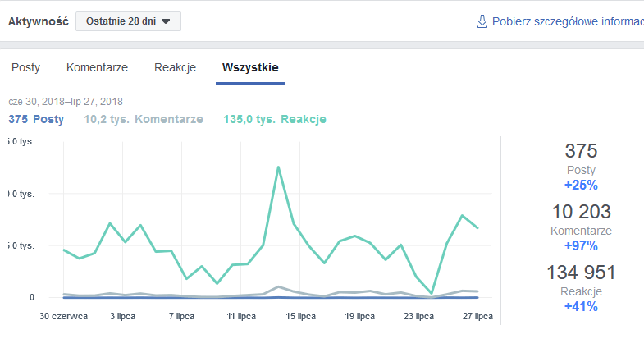The image size is (644, 339).
Task: Click the download icon beside Pobierz szczegółowe
Action: pyautogui.click(x=482, y=21)
